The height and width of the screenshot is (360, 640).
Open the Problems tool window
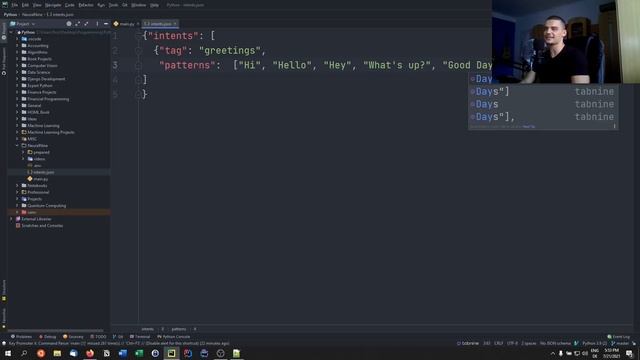point(21,337)
